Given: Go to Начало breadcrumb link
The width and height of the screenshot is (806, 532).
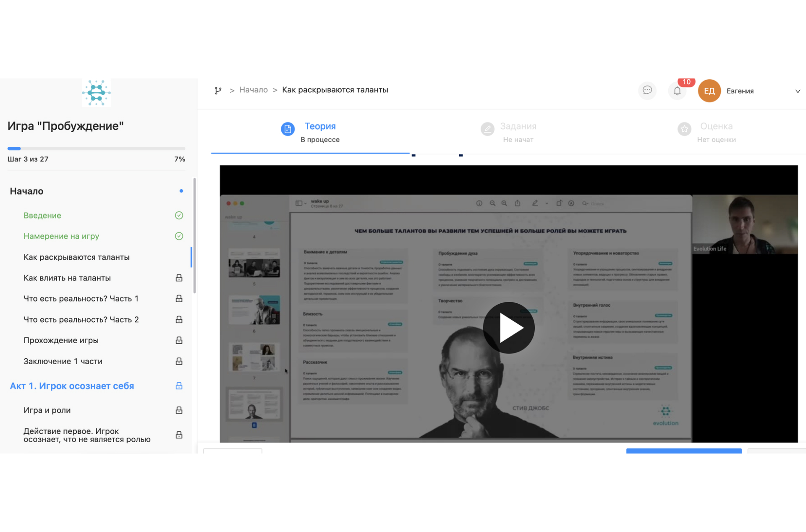Looking at the screenshot, I should (253, 90).
